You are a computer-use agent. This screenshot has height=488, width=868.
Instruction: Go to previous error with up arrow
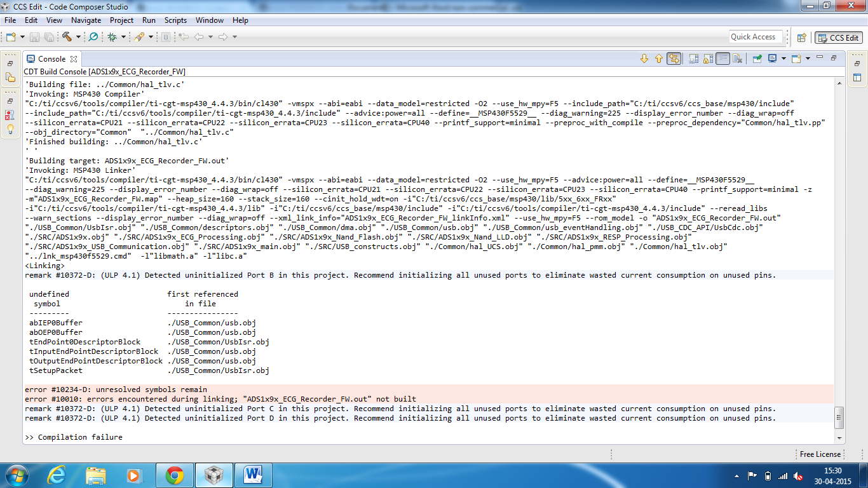click(659, 58)
